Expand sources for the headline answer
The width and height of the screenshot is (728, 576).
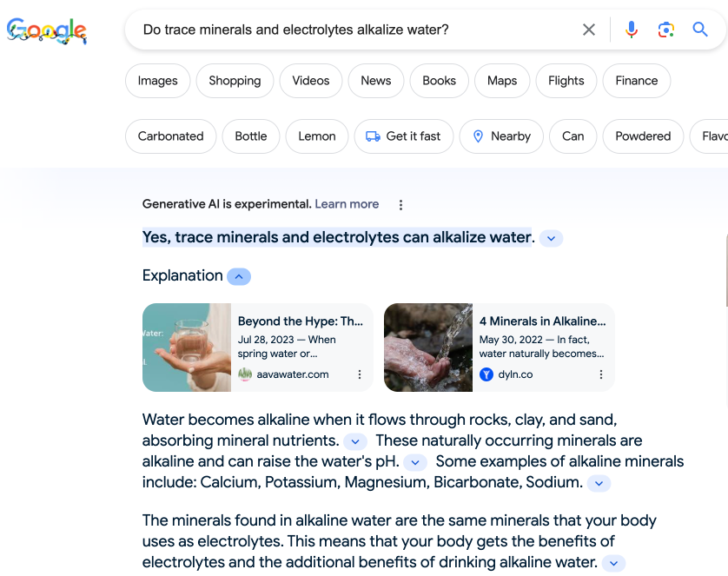551,239
